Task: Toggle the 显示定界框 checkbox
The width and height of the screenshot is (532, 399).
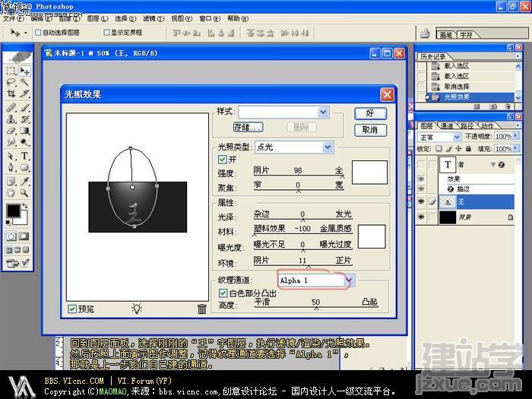Action: point(106,33)
